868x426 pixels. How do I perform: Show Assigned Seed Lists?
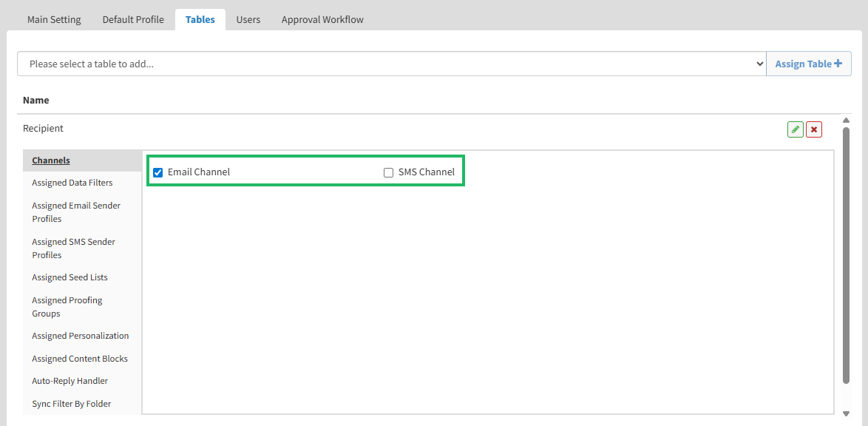[69, 277]
